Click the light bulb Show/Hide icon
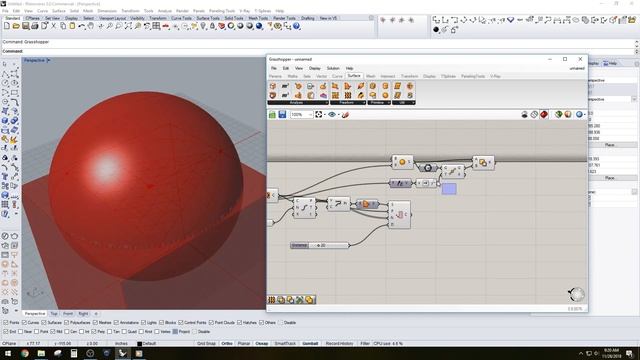 [x=203, y=26]
